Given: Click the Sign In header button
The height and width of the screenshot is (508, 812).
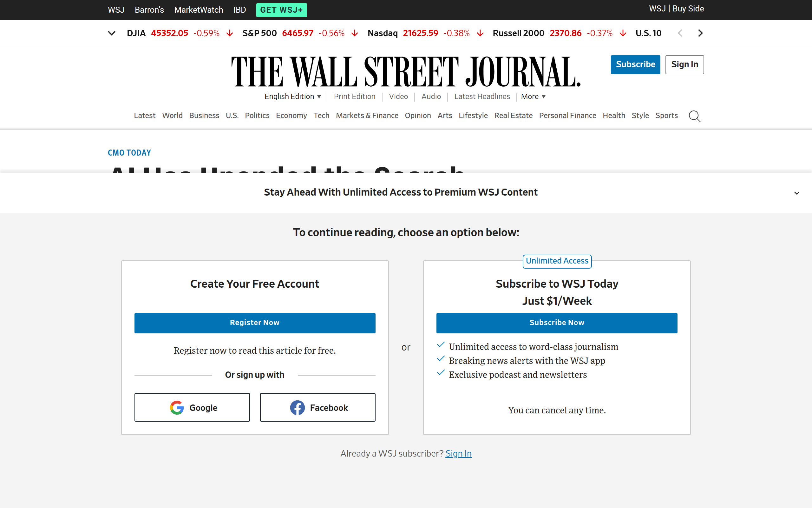Looking at the screenshot, I should pos(684,64).
